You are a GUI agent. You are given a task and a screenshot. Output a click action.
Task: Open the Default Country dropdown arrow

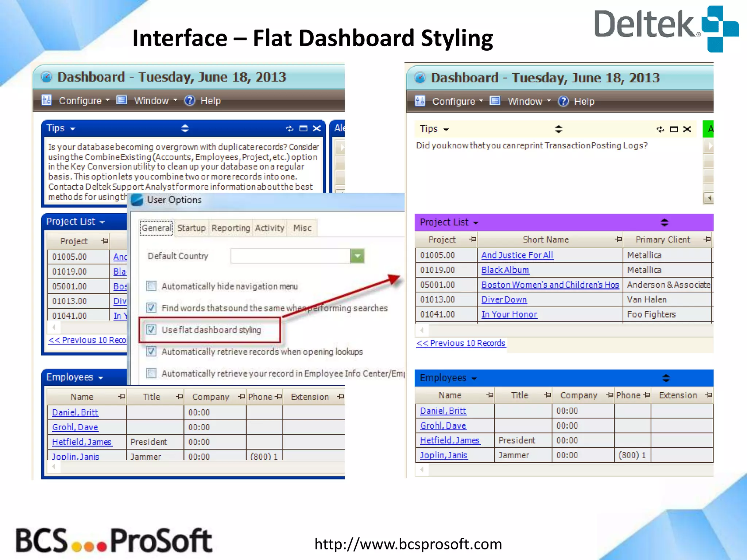pos(357,256)
